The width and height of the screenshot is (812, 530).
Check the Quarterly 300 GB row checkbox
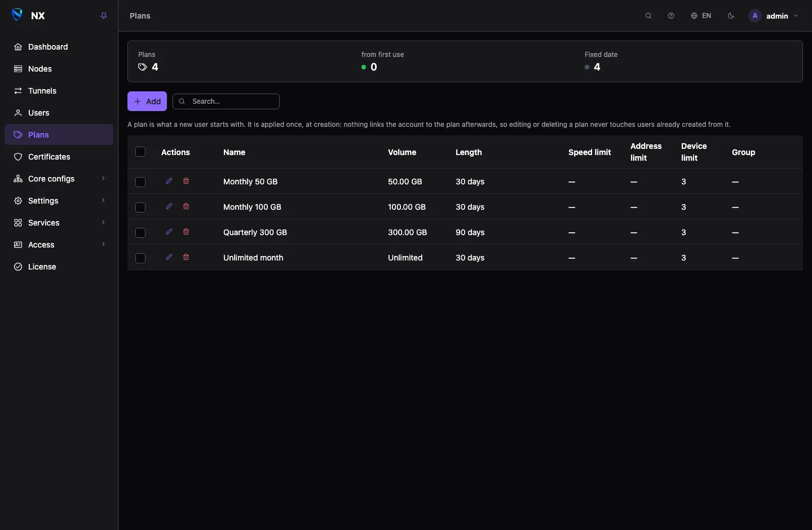point(140,232)
